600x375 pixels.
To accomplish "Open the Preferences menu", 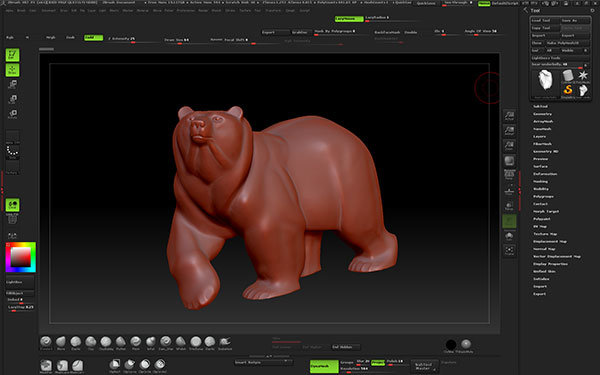I will pyautogui.click(x=186, y=11).
